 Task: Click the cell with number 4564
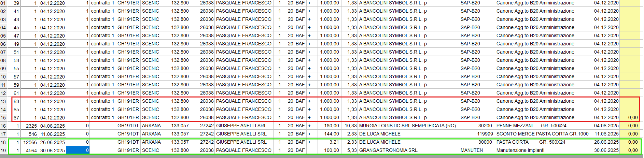(29, 150)
